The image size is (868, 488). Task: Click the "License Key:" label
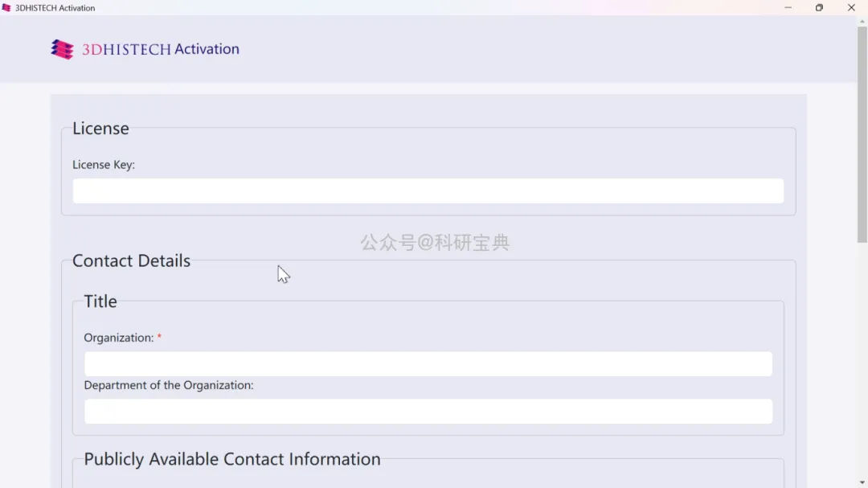coord(104,165)
